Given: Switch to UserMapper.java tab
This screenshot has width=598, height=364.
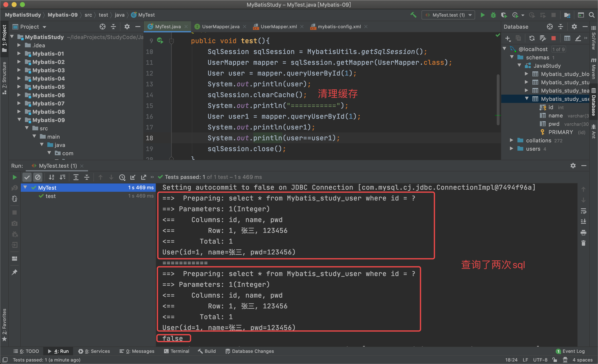Looking at the screenshot, I should click(x=220, y=27).
